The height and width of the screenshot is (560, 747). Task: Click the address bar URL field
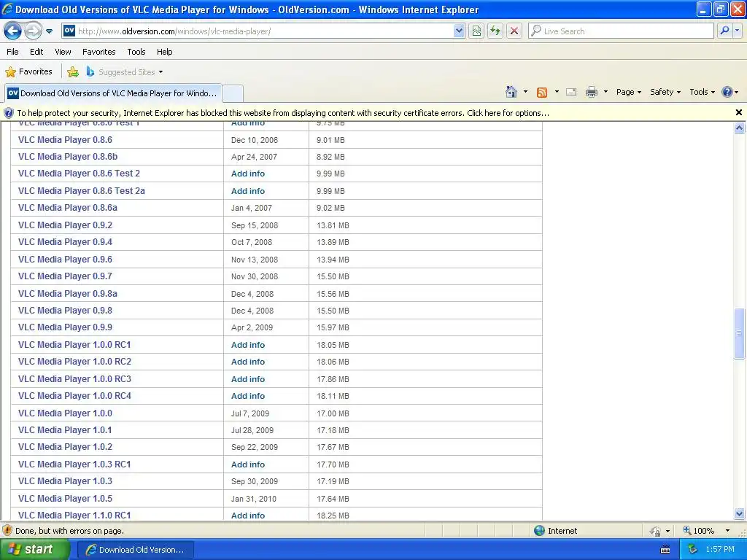tap(258, 31)
